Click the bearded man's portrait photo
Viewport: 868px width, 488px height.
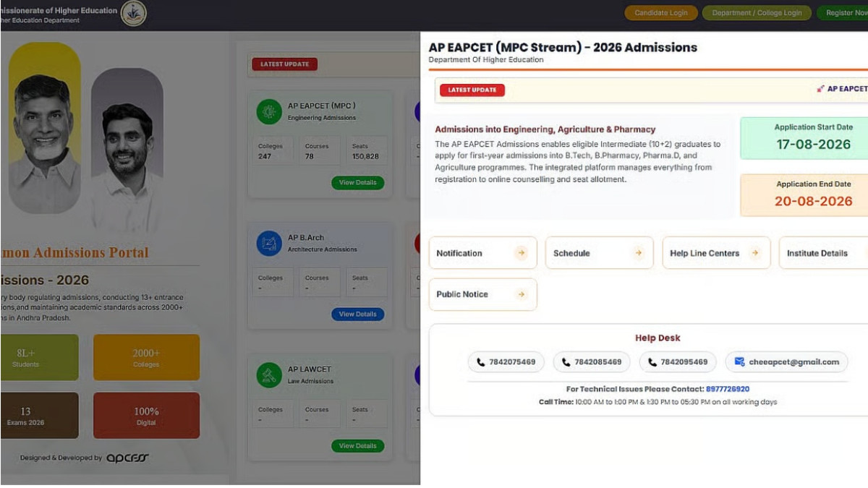click(x=127, y=150)
